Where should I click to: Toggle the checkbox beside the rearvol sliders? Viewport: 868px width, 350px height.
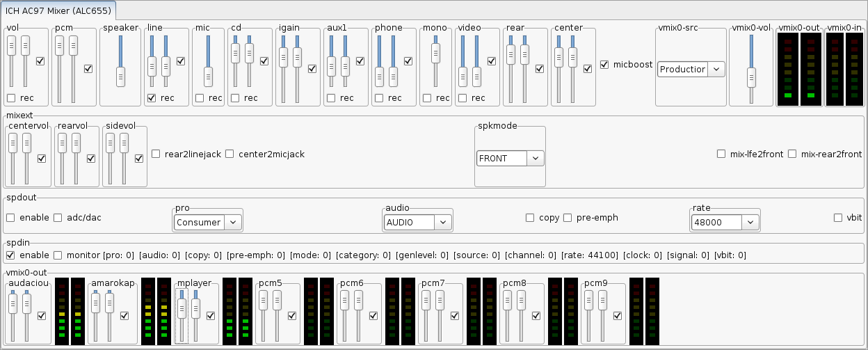pyautogui.click(x=90, y=159)
